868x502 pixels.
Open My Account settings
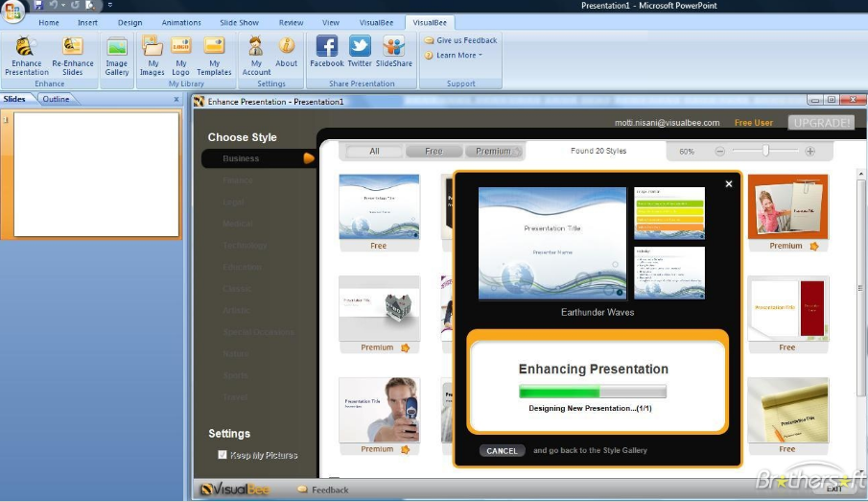[x=256, y=46]
